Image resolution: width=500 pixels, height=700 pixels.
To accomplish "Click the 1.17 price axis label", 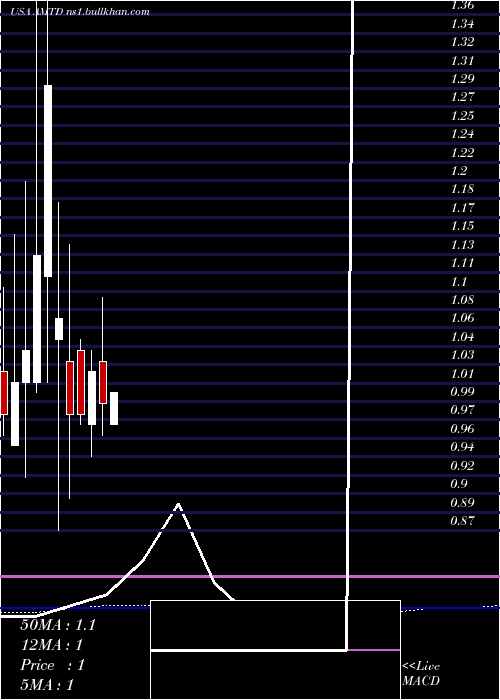I will pos(462,208).
